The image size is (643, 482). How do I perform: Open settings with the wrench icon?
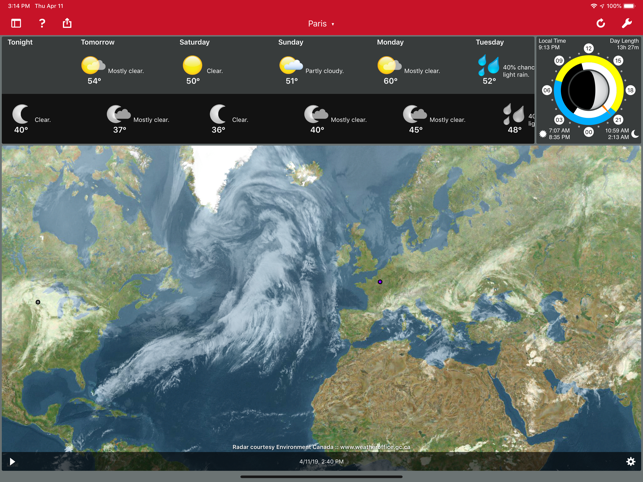pyautogui.click(x=627, y=23)
